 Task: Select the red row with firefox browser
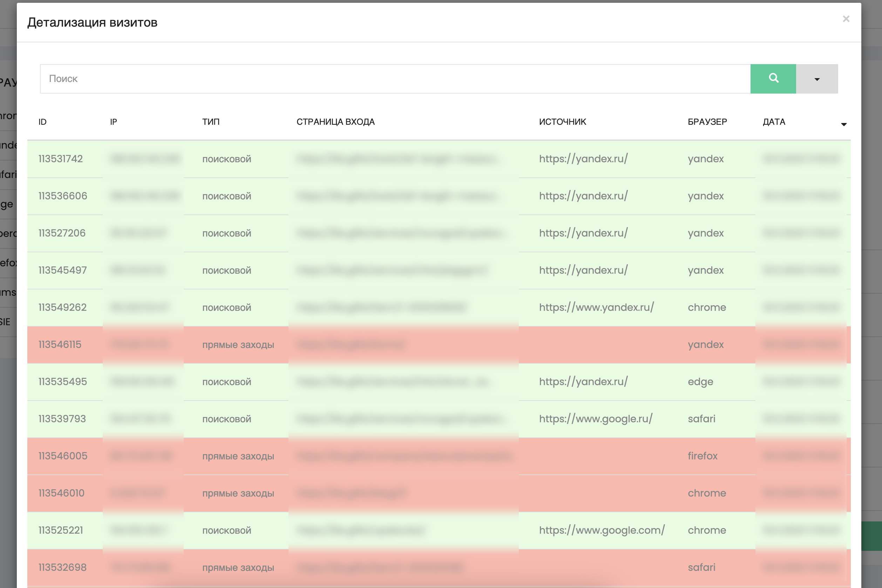pos(702,456)
